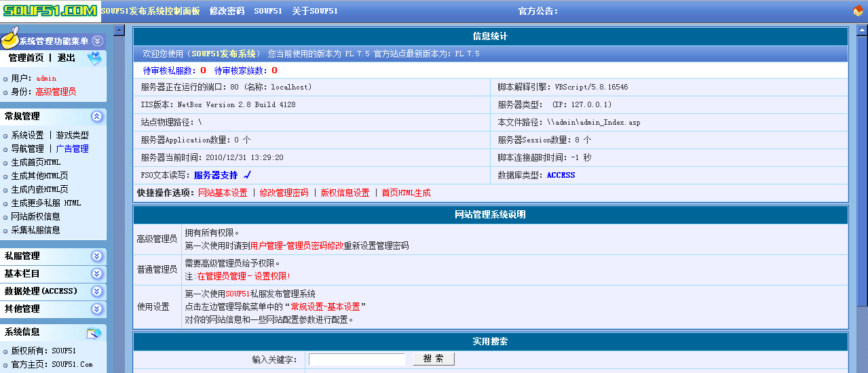Click the 退出 logout link
This screenshot has width=868, height=373.
click(67, 58)
